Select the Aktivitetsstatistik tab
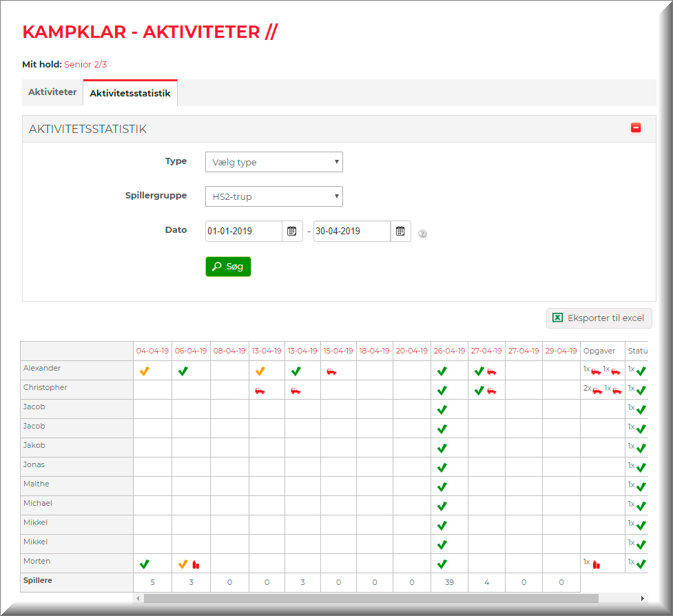 click(x=130, y=93)
